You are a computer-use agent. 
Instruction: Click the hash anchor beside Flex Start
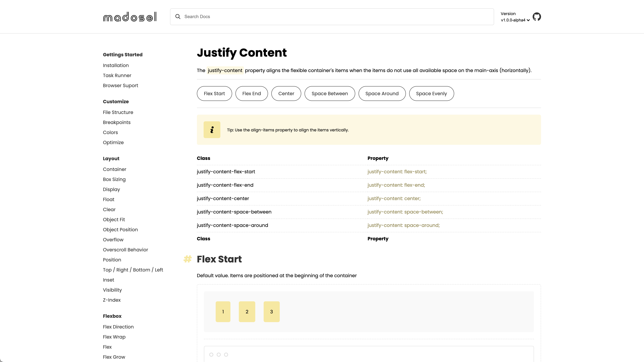pos(187,259)
